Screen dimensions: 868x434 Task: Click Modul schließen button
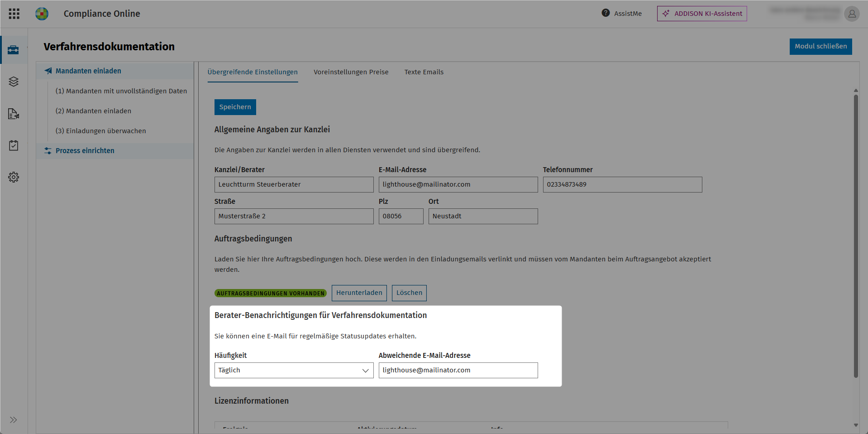pos(820,46)
